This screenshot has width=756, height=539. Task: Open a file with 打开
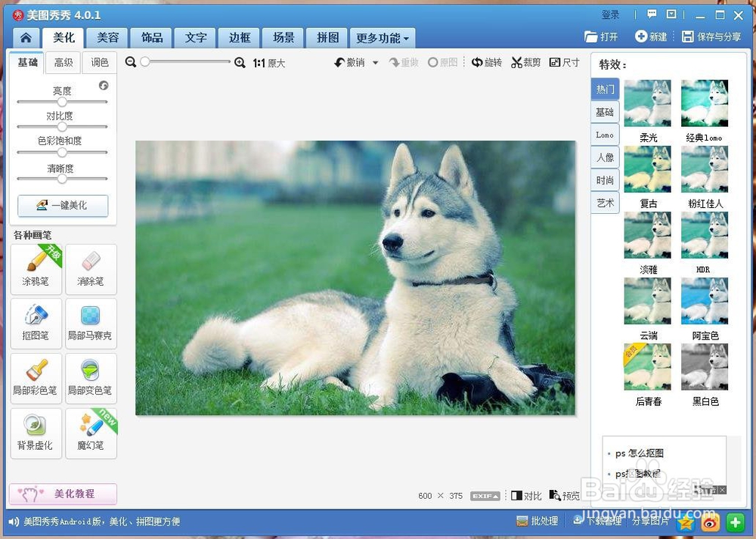(x=601, y=36)
